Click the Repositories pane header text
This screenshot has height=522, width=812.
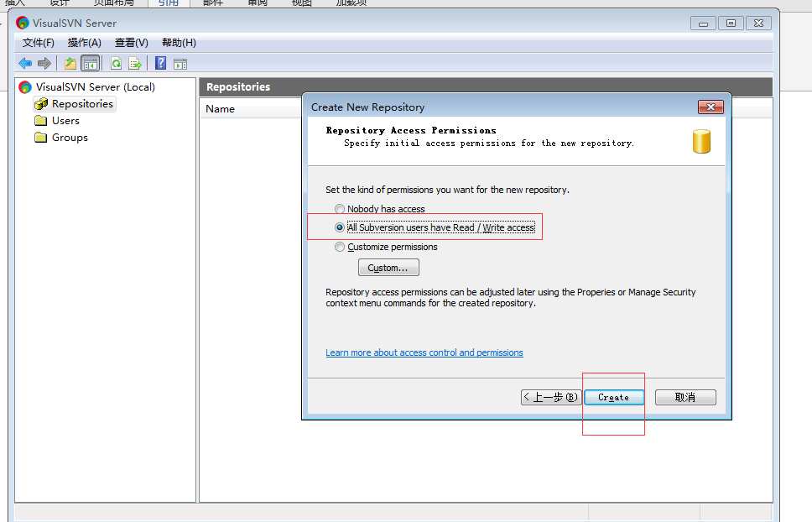pyautogui.click(x=238, y=87)
